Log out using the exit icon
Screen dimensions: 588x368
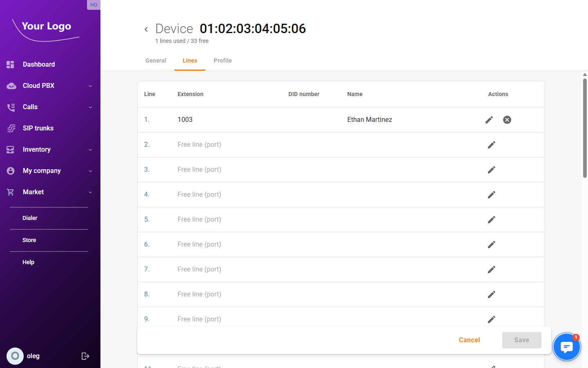pyautogui.click(x=85, y=356)
